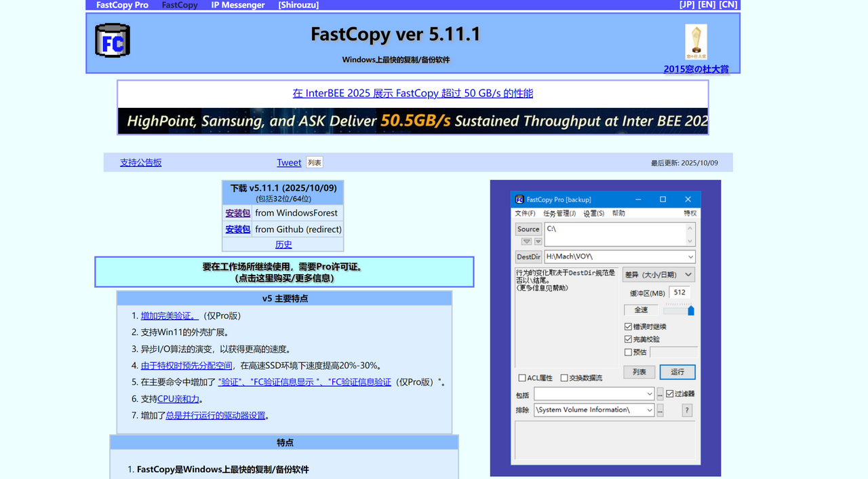Screen dimensions: 868x479
Task: Click the 缓冲区(MB) 512 input field
Action: [x=680, y=292]
